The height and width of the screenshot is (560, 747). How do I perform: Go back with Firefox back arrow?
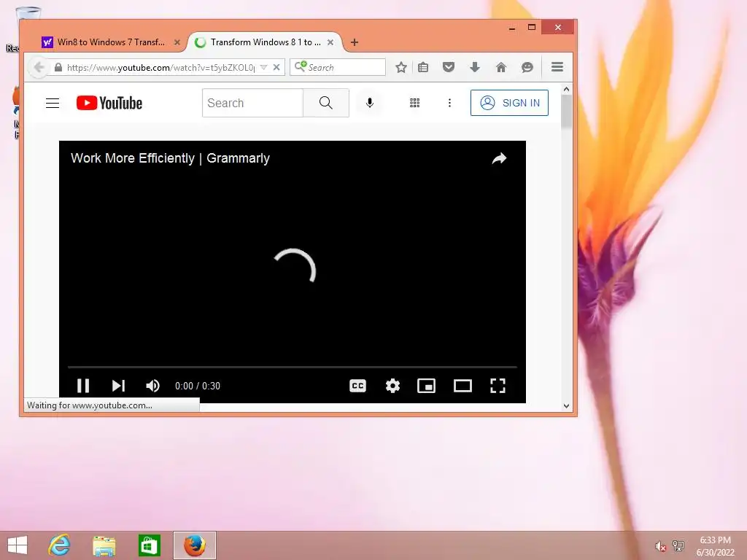[x=39, y=67]
